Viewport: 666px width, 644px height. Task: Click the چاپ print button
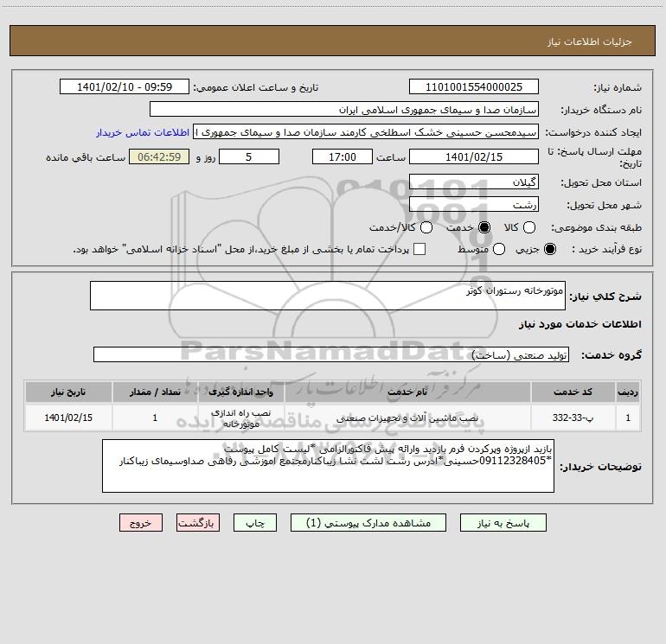(x=255, y=523)
